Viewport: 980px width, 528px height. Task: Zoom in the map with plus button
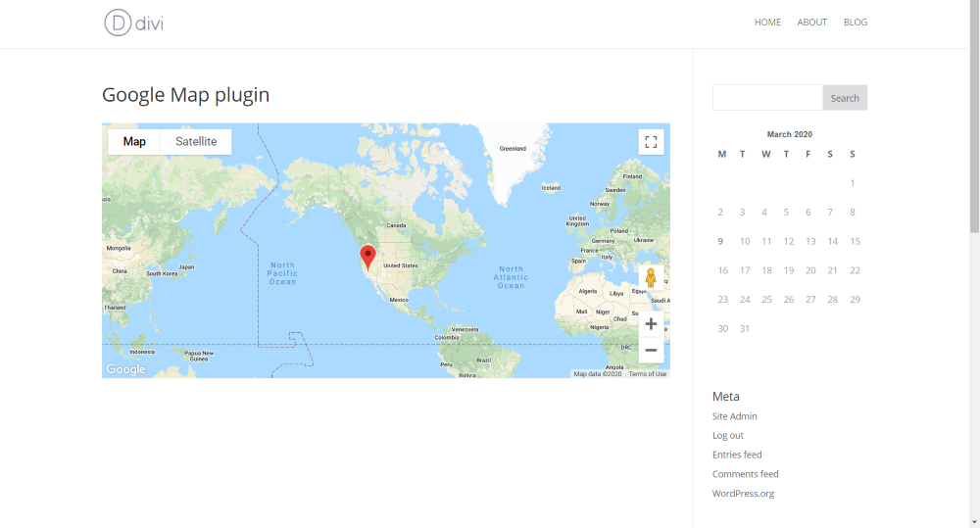[651, 323]
